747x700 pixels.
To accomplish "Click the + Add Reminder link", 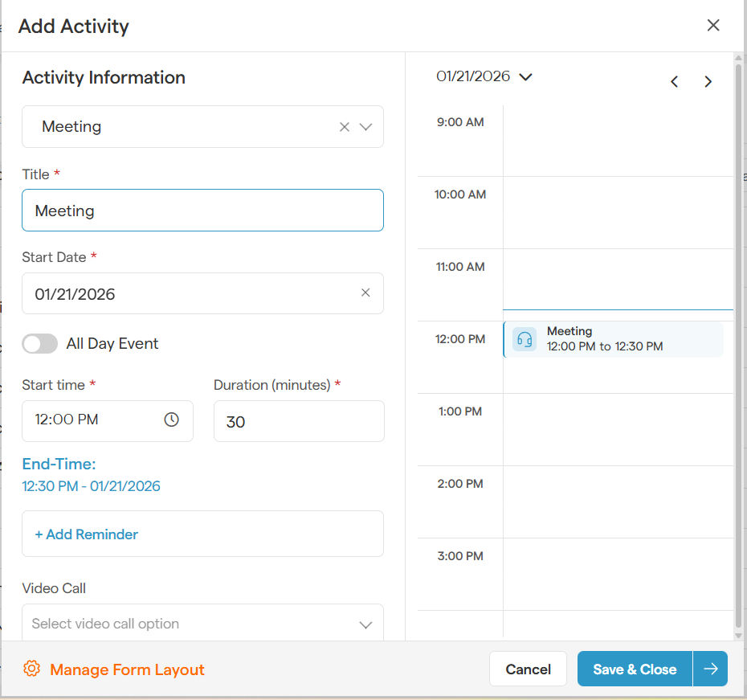I will [x=87, y=534].
